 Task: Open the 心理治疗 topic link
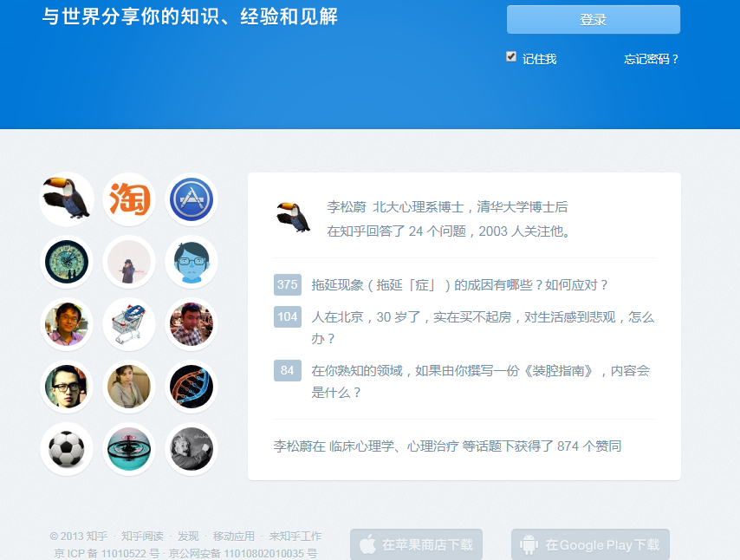click(432, 446)
